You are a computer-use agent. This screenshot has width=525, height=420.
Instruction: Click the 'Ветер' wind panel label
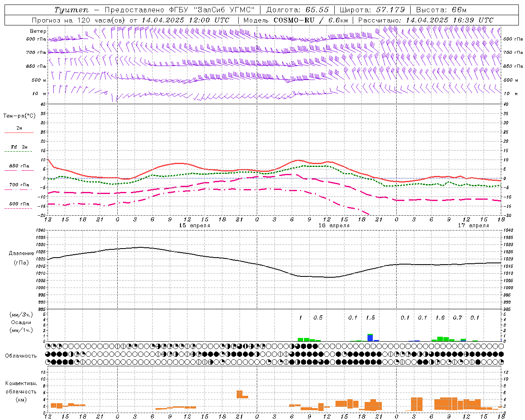38,31
